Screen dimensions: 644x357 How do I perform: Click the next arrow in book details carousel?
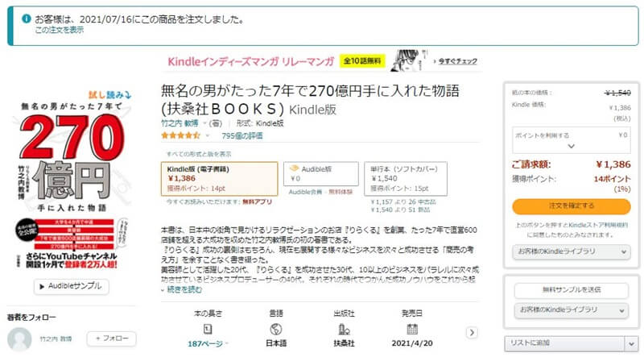coord(472,332)
